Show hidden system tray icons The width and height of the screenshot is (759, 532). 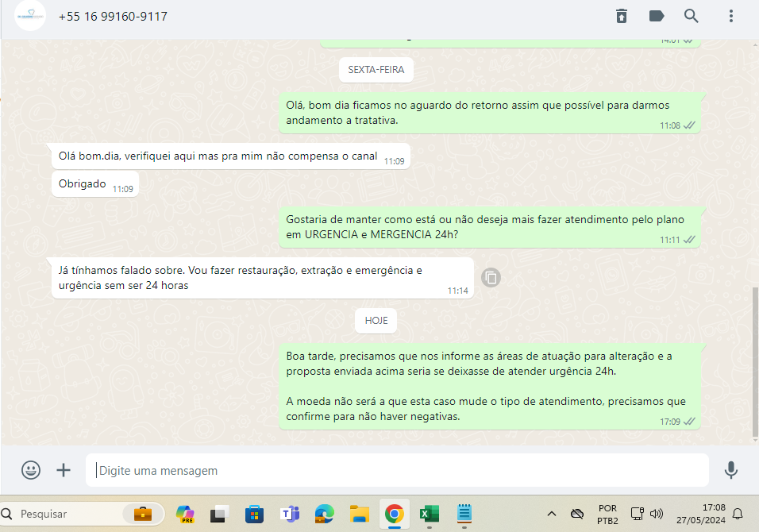552,514
